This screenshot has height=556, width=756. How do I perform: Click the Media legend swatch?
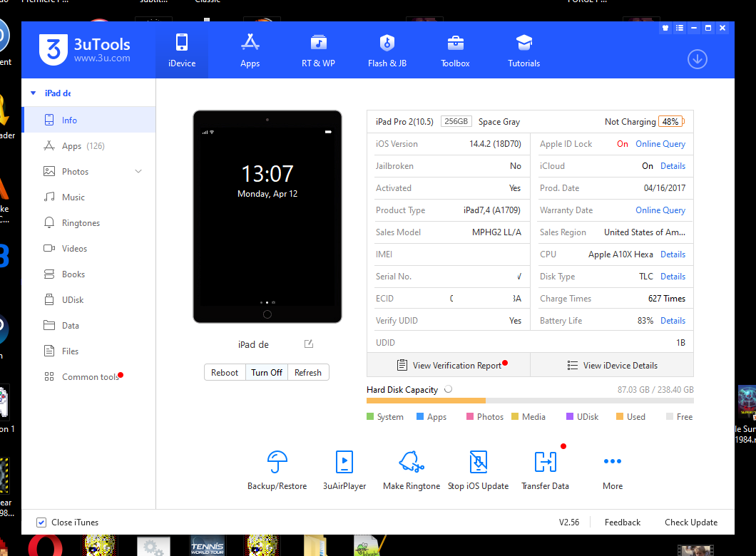515,417
